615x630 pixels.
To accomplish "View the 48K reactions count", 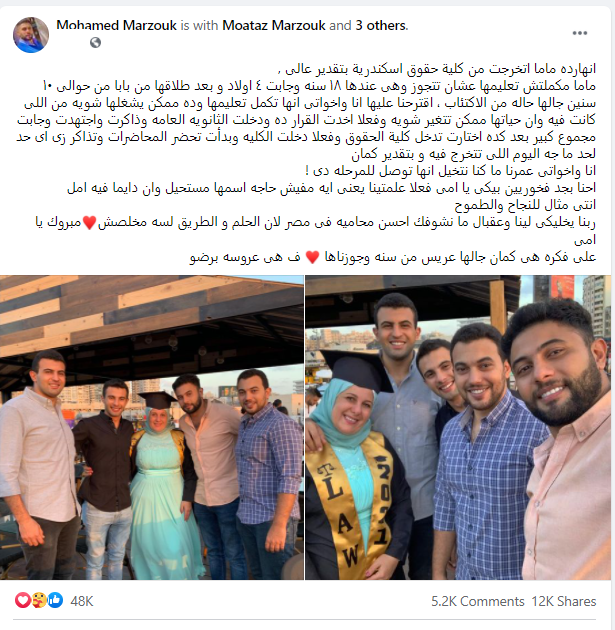I will point(82,601).
